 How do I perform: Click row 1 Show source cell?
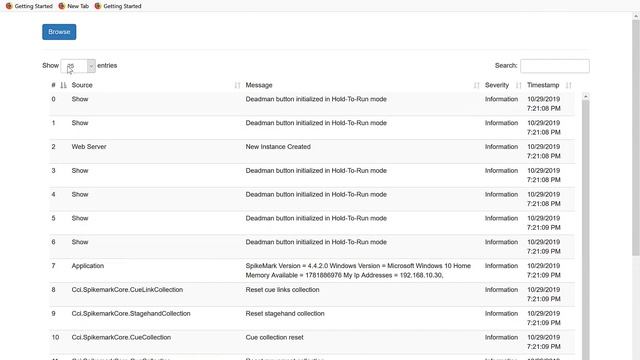[x=80, y=123]
